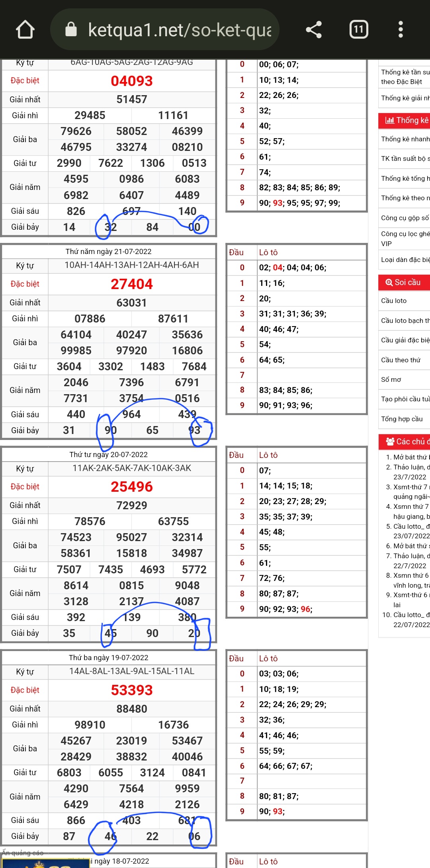Open Loại dàn đặc biệt link
Screen dimensions: 430x868
[405, 260]
